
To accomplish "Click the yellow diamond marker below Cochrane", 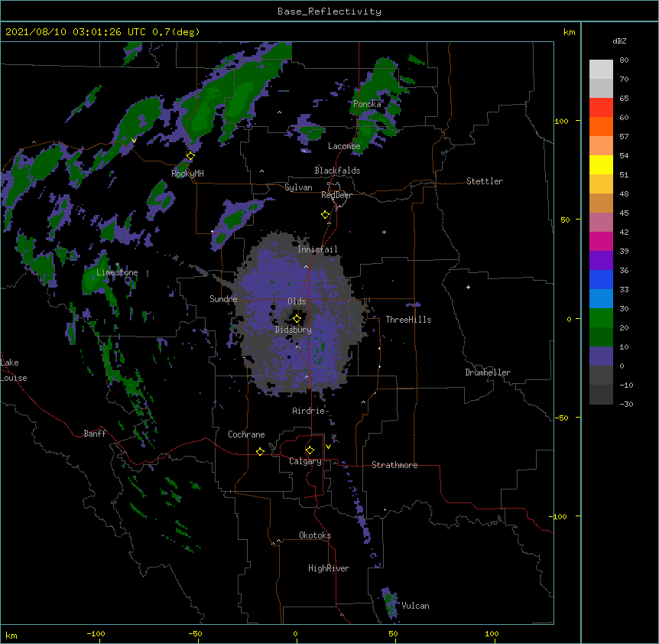I will [x=260, y=451].
